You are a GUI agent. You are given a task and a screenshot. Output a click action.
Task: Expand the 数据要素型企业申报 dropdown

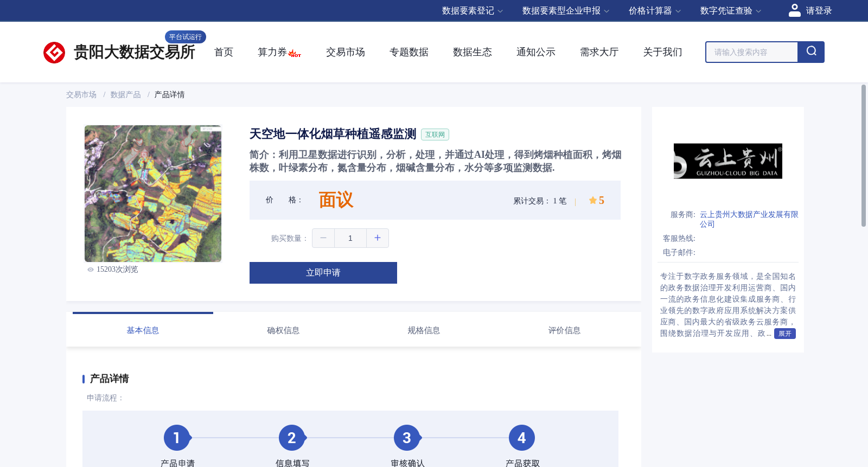click(566, 11)
